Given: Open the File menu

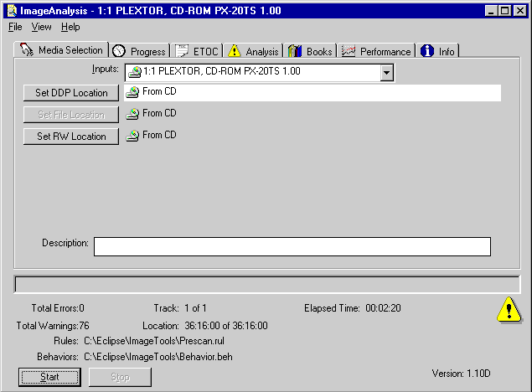Looking at the screenshot, I should 15,27.
